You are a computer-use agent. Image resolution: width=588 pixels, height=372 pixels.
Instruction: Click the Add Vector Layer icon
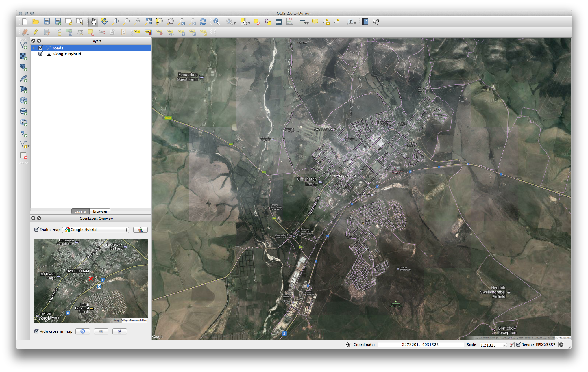[x=23, y=45]
